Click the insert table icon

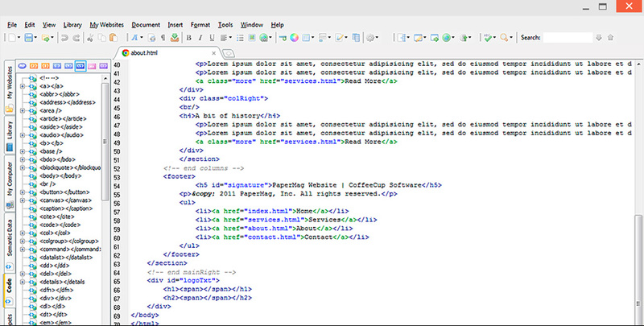(x=306, y=38)
